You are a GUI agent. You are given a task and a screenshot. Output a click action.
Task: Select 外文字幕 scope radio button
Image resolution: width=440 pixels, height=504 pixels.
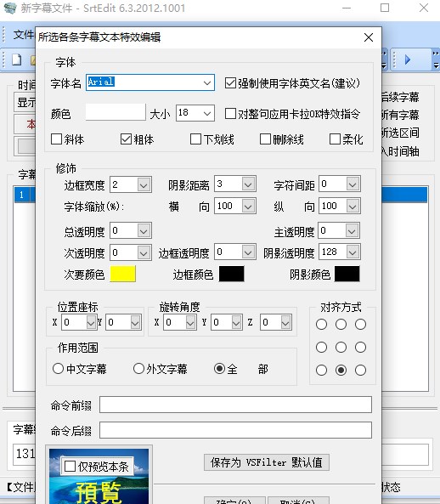(138, 368)
